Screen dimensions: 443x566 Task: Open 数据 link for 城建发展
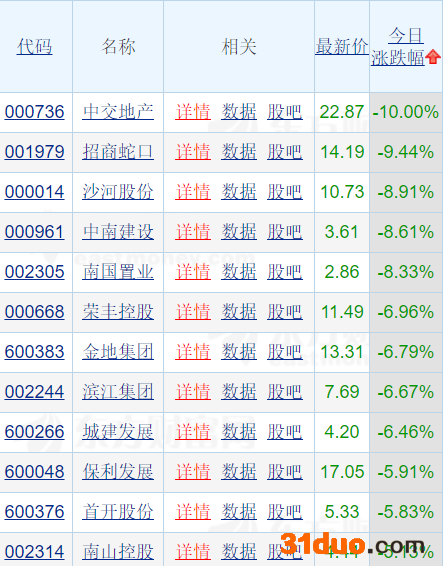(x=239, y=432)
